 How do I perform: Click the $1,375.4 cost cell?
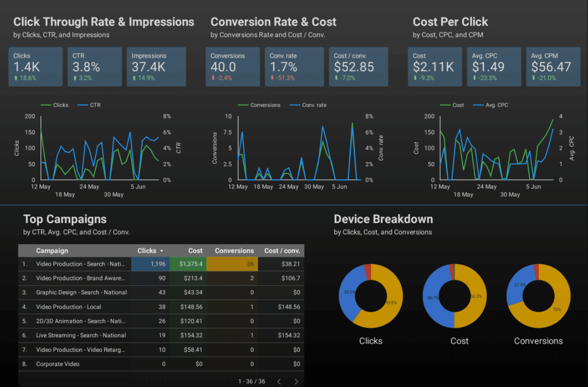point(187,264)
